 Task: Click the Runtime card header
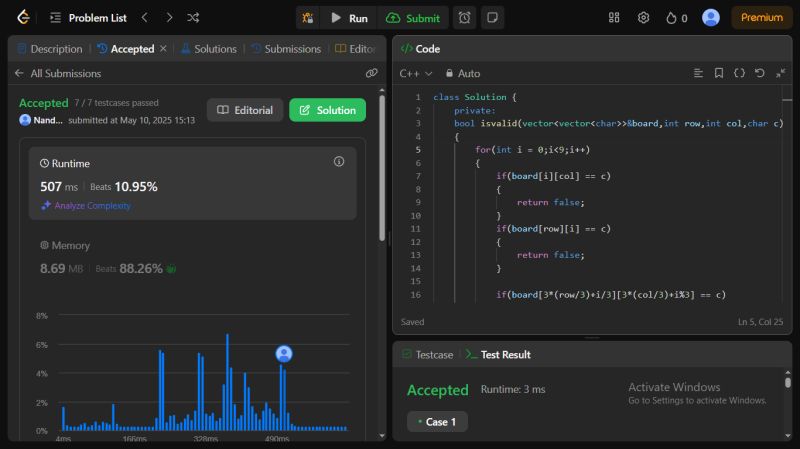pos(65,164)
